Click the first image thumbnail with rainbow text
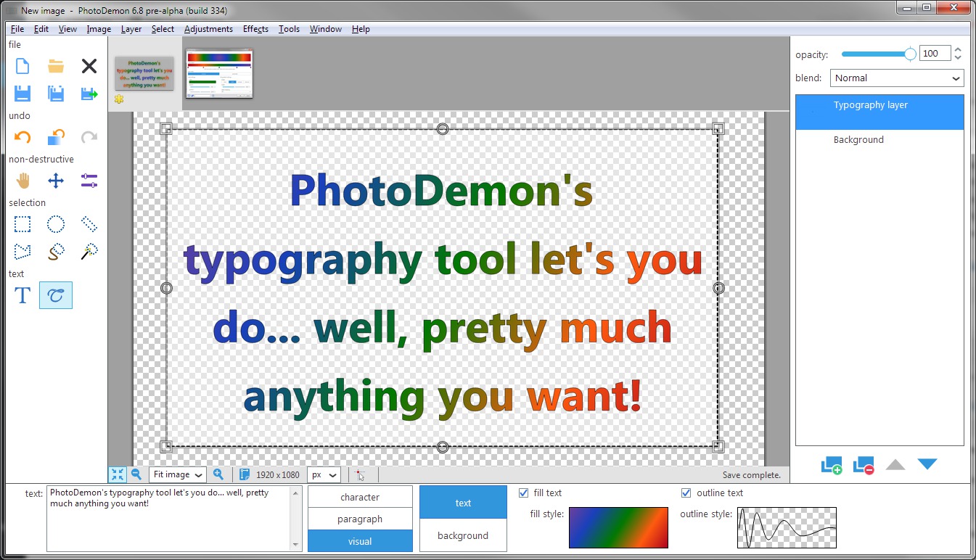The height and width of the screenshot is (560, 976). point(144,73)
